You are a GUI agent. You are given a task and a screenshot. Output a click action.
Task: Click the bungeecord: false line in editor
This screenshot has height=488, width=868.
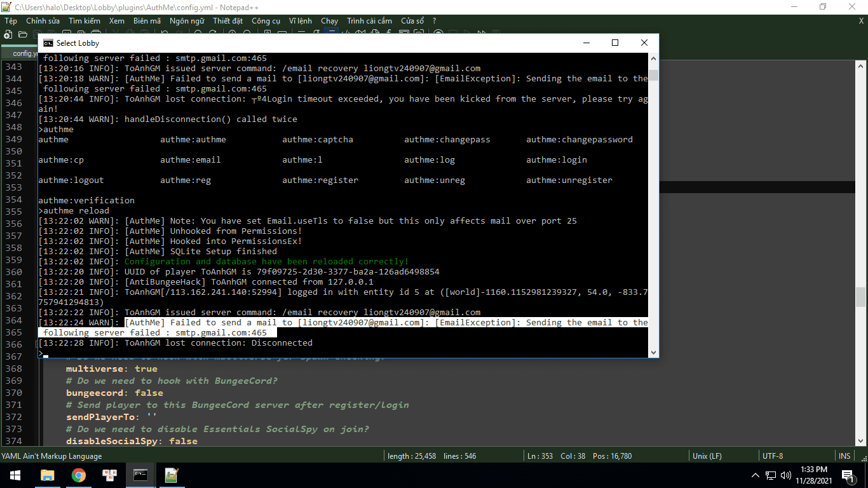tap(114, 393)
